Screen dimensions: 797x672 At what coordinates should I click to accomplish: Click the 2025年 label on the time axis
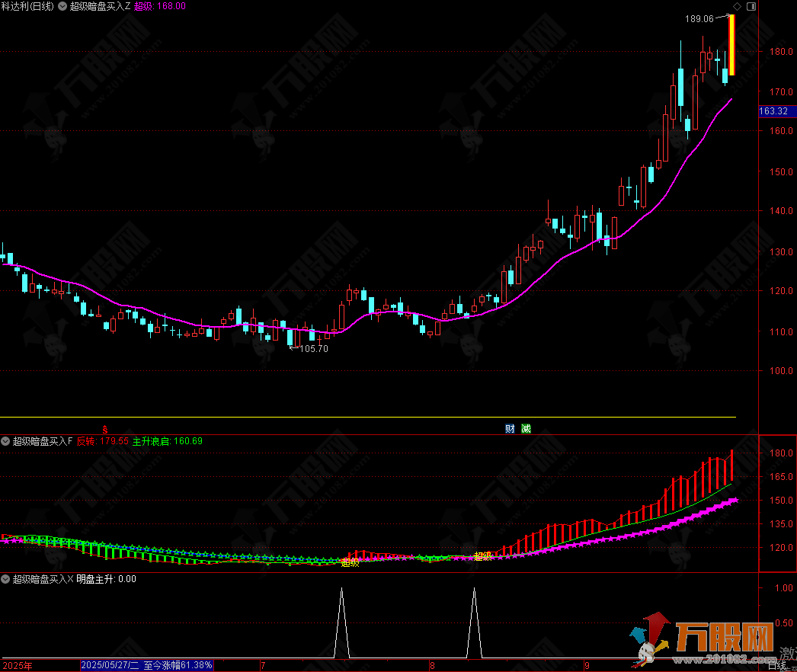pyautogui.click(x=18, y=665)
